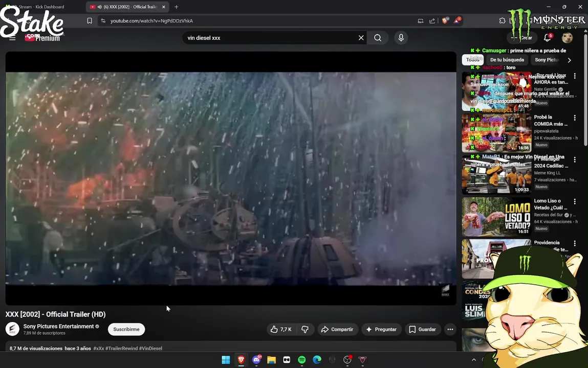Screen dimensions: 588x368
Task: Click the 'Meme King LL' channel name
Action: (547, 173)
